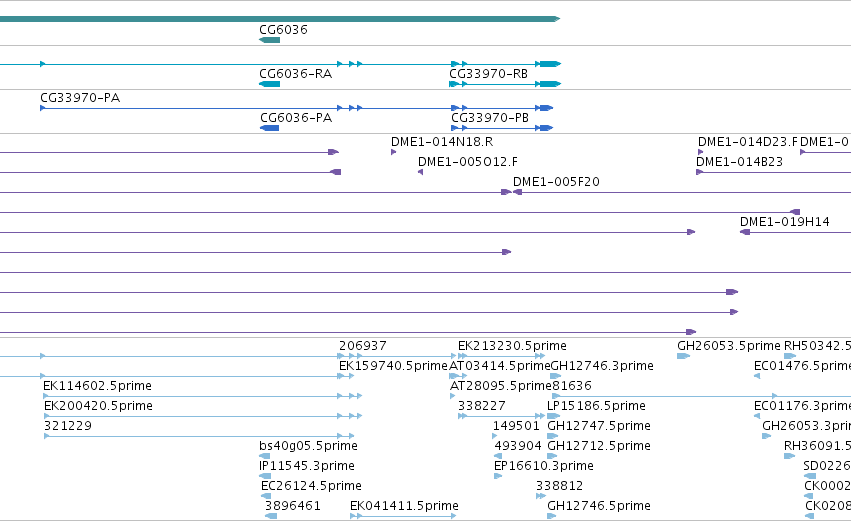Select the DME1-014B23 clone label
Viewport: 851px width, 521px height.
coord(740,162)
